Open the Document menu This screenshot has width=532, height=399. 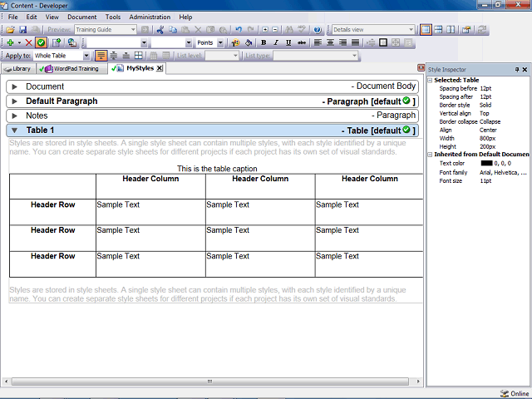(x=82, y=17)
